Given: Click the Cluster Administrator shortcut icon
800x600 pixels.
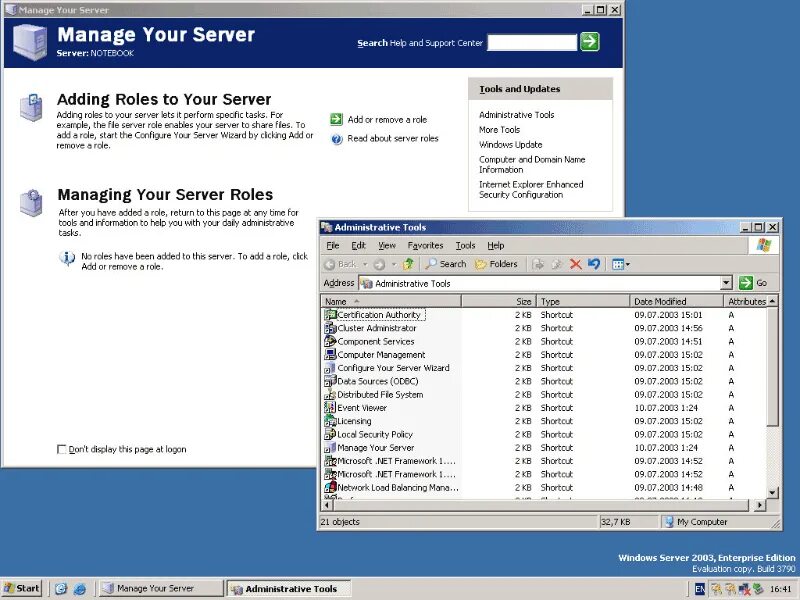Looking at the screenshot, I should [330, 328].
